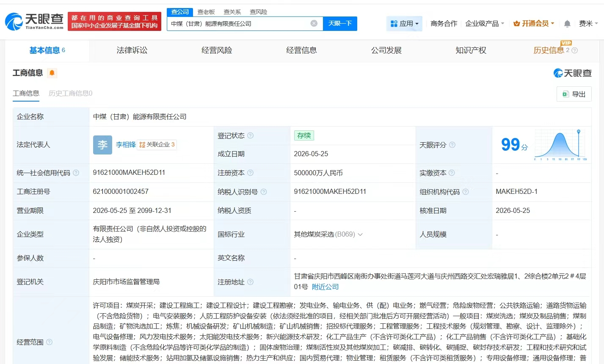Click the 99分 score value

[x=514, y=145]
